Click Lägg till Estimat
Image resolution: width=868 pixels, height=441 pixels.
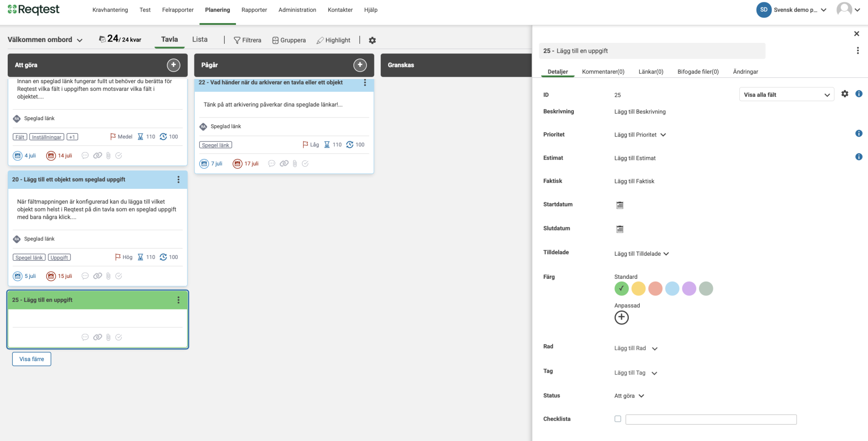[x=635, y=158]
